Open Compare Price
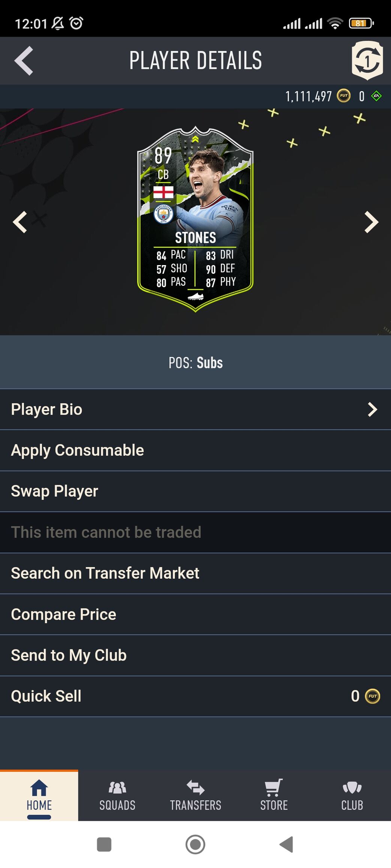The height and width of the screenshot is (868, 391). click(195, 614)
